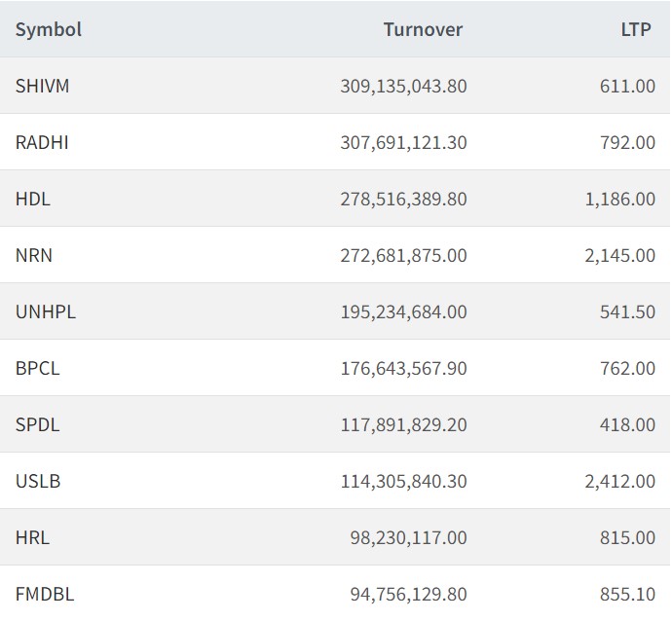Click NRN's LTP value 2,145.00
Image resolution: width=672 pixels, height=621 pixels.
(620, 255)
